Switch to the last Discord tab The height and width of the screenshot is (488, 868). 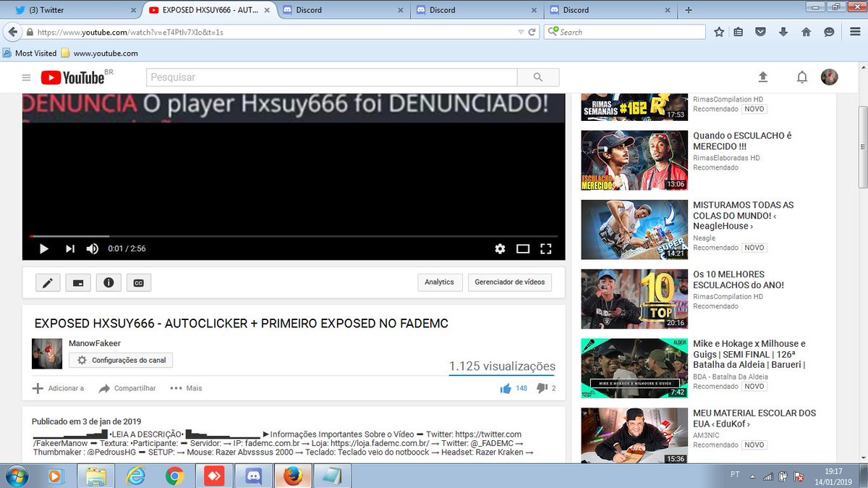click(610, 10)
